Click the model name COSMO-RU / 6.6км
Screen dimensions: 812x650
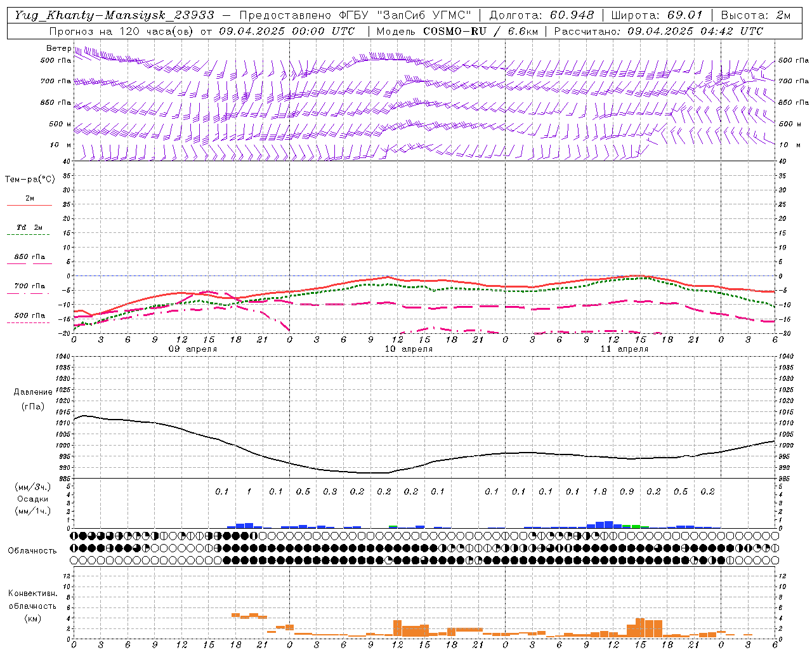(x=481, y=31)
